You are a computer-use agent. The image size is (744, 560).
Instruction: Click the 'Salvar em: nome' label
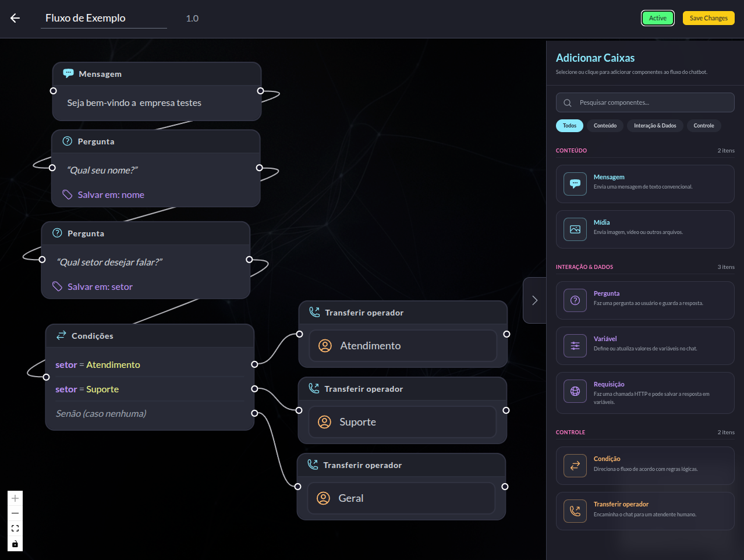[111, 195]
